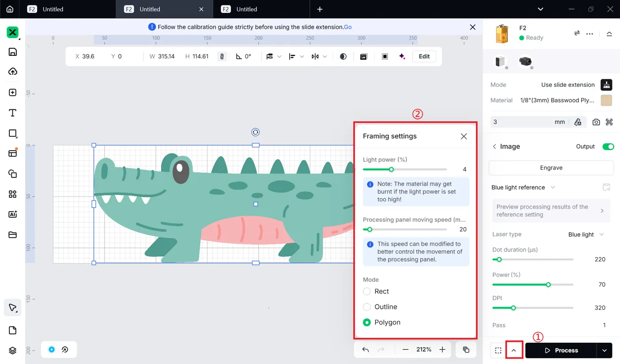Screen dimensions: 620x364
Task: Expand framing options arrow beside framing button
Action: tap(514, 350)
